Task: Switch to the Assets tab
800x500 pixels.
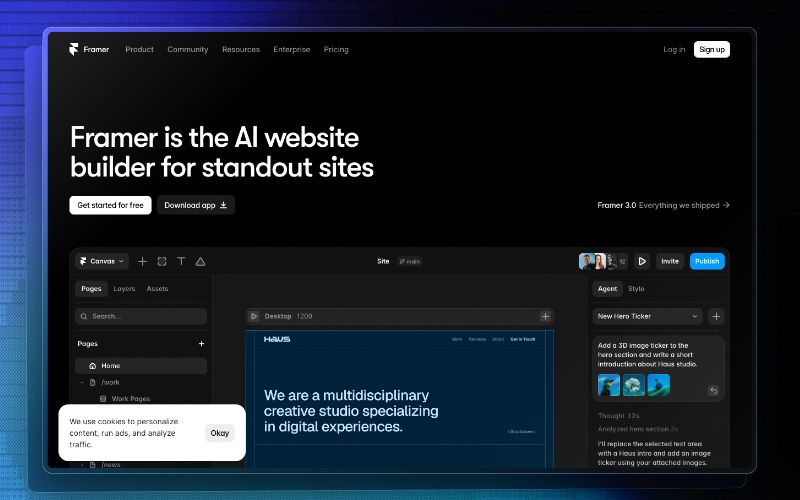Action: pyautogui.click(x=157, y=289)
